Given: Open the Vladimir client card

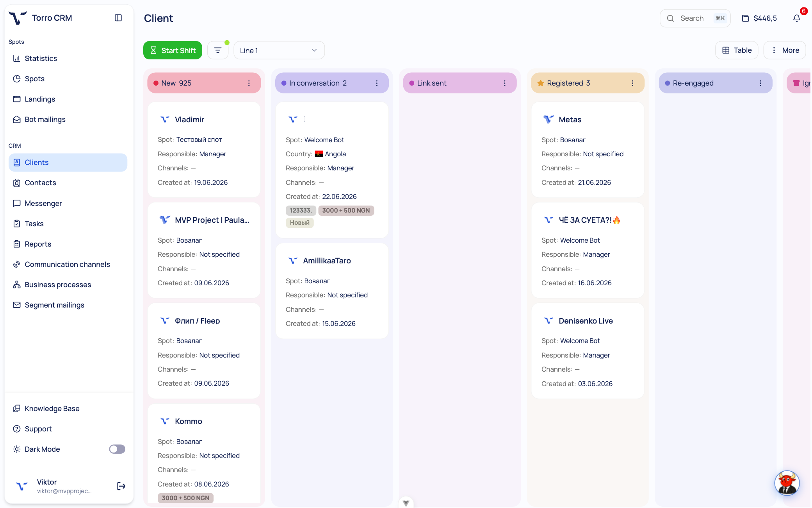Looking at the screenshot, I should (x=204, y=150).
